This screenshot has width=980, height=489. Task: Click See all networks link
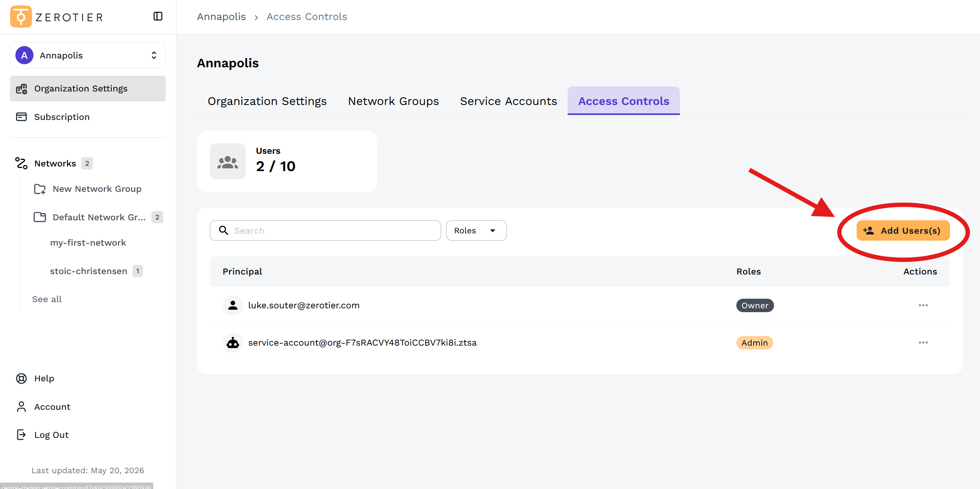(47, 299)
